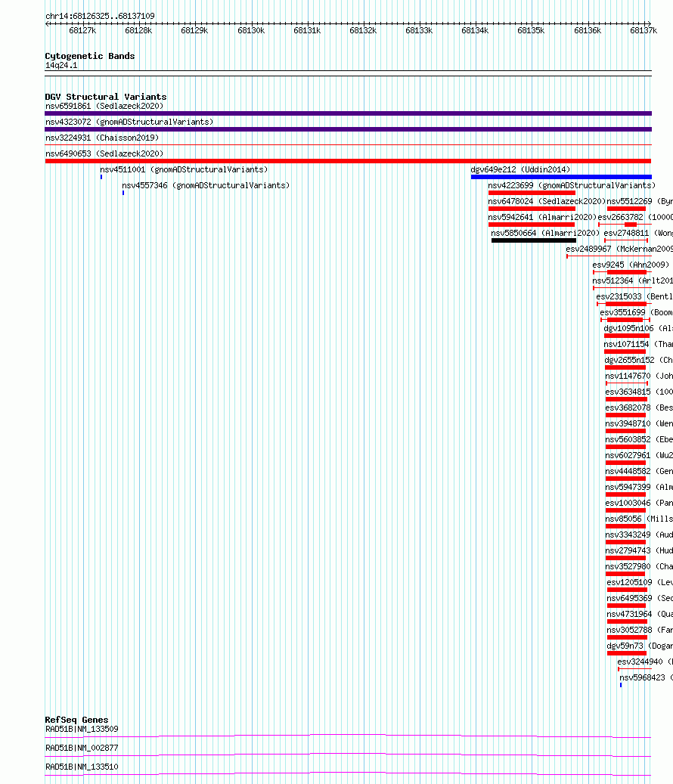The width and height of the screenshot is (673, 784).
Task: Open variant nsv4323072 (gnomADStructuralVariants)
Action: (x=129, y=122)
